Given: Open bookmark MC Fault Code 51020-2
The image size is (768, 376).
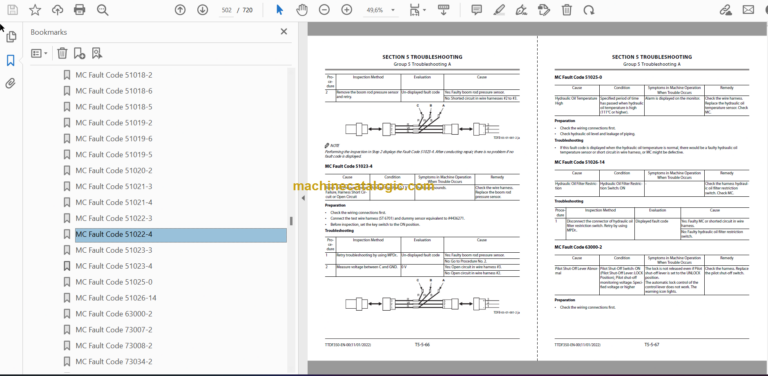Looking at the screenshot, I should point(114,171).
